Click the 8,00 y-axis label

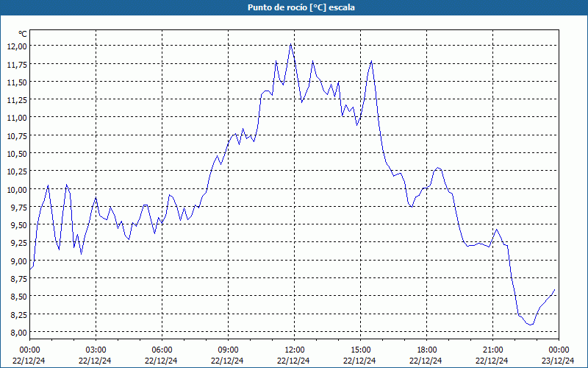click(19, 333)
